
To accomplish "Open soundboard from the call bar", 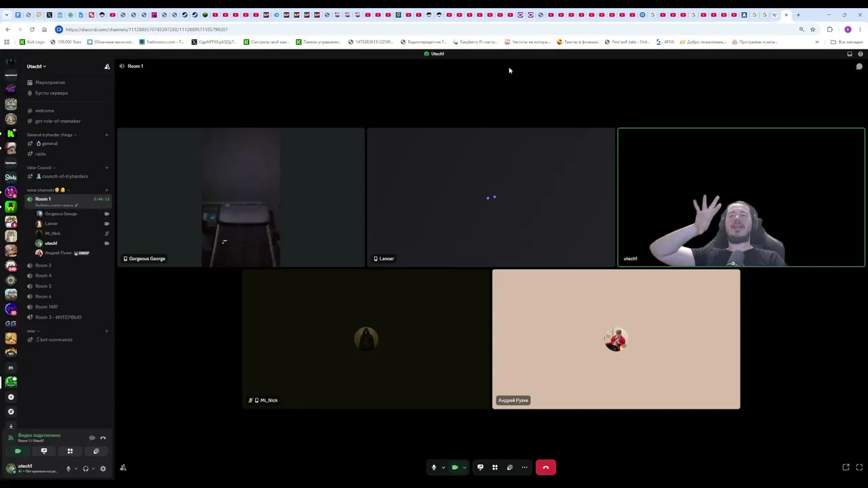I will pos(510,467).
